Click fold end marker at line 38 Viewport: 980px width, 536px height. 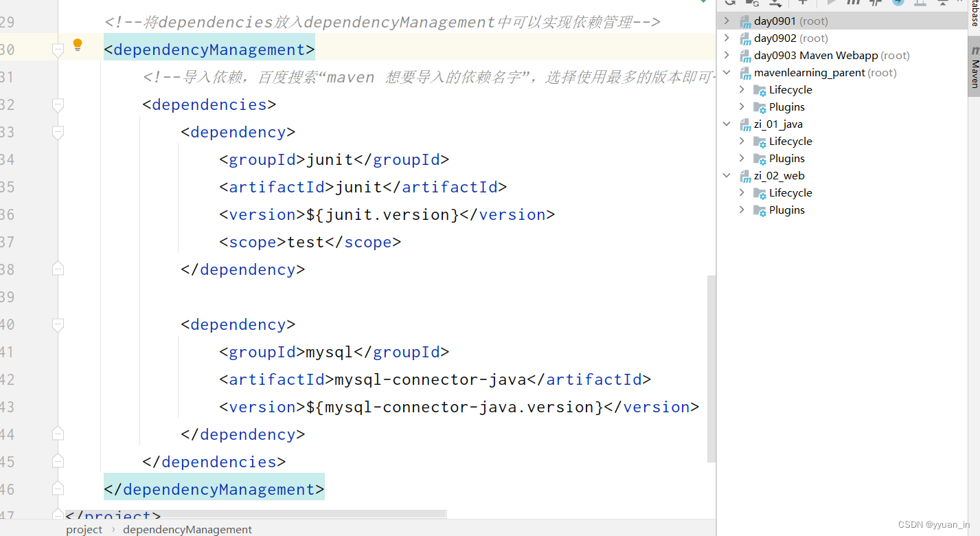click(x=58, y=269)
